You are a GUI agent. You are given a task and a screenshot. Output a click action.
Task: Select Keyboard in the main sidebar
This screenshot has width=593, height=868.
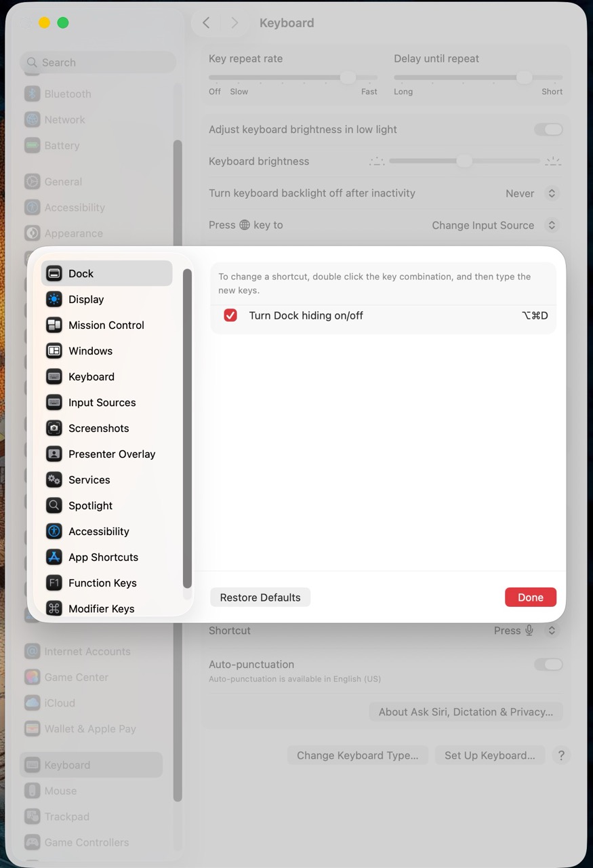(91, 765)
